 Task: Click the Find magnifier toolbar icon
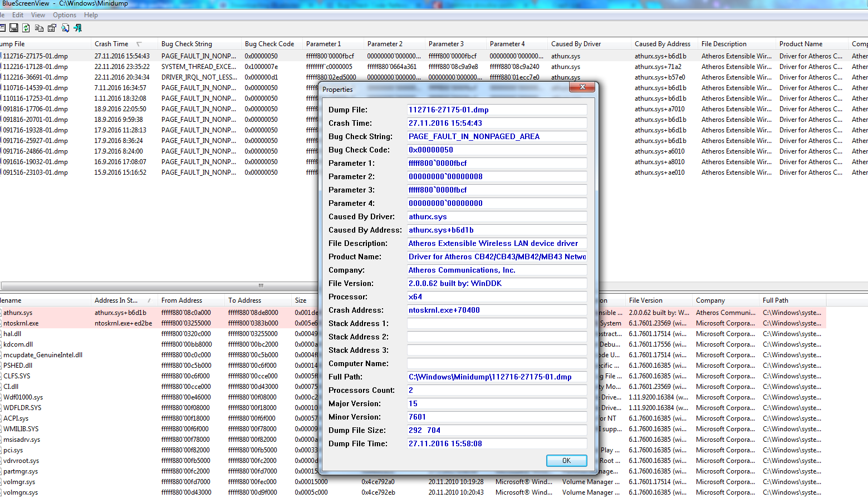(65, 28)
